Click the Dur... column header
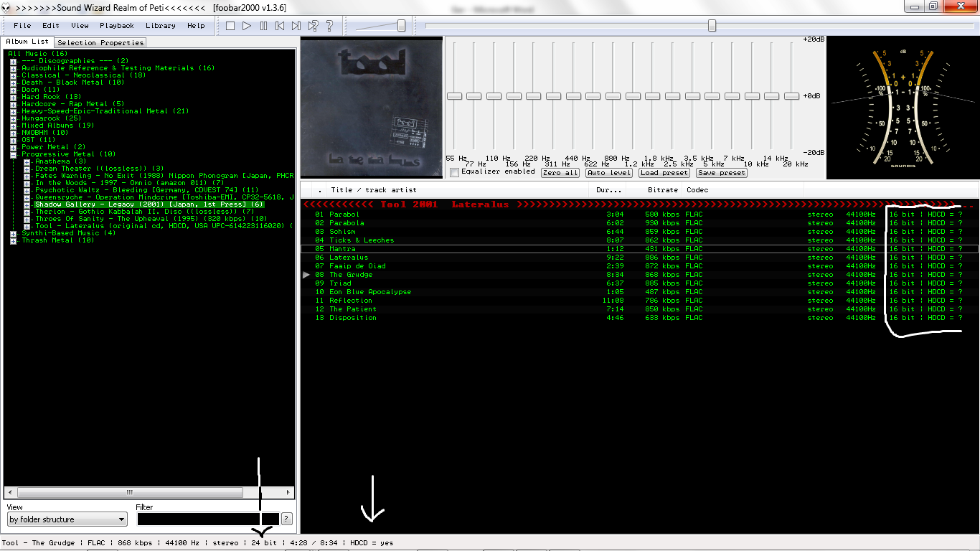The width and height of the screenshot is (980, 551). 608,190
